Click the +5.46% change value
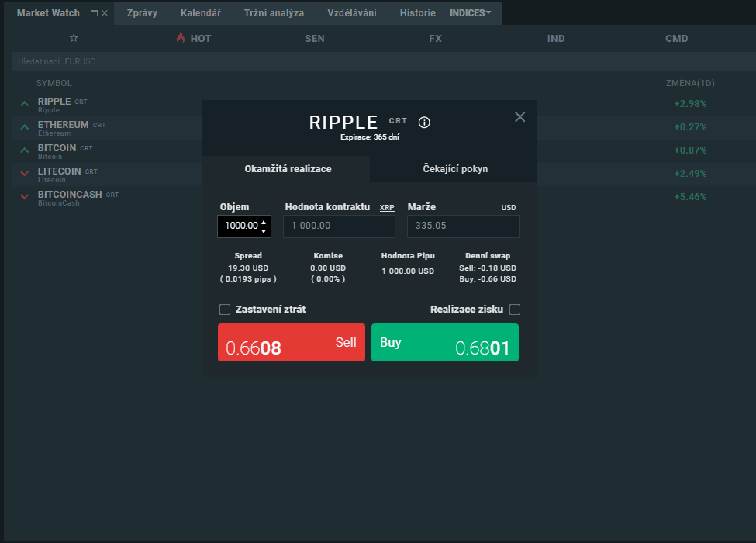Screen dimensions: 756x543 coord(690,197)
